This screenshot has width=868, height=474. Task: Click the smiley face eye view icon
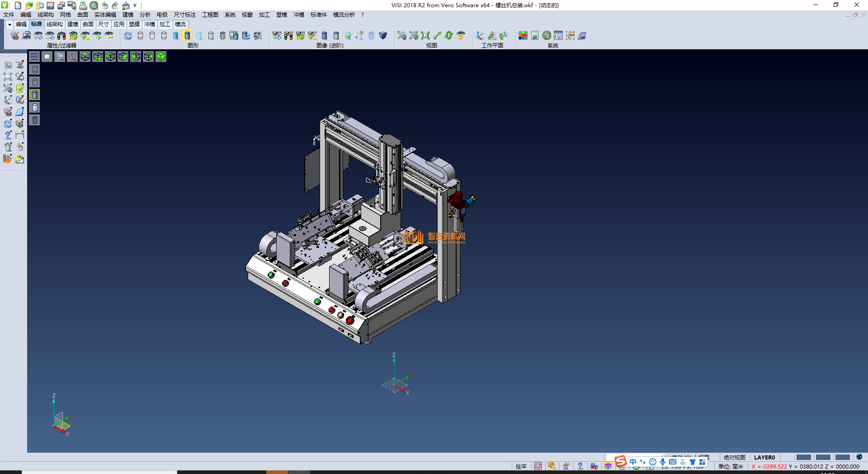[x=461, y=35]
